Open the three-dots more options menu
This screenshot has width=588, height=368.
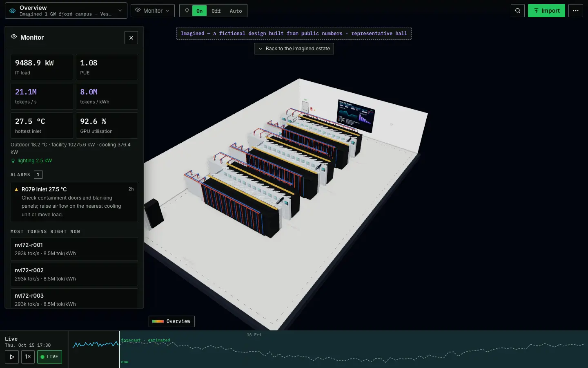(x=576, y=11)
